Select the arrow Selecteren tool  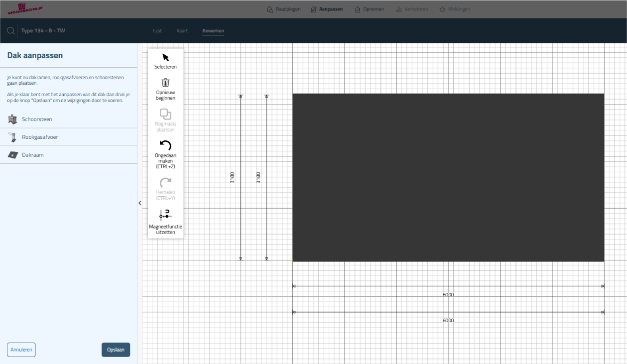[x=165, y=57]
